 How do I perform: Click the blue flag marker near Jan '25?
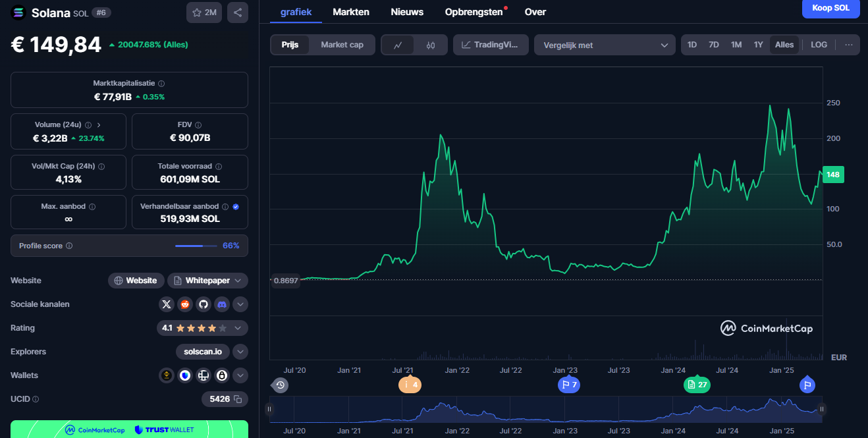(807, 385)
